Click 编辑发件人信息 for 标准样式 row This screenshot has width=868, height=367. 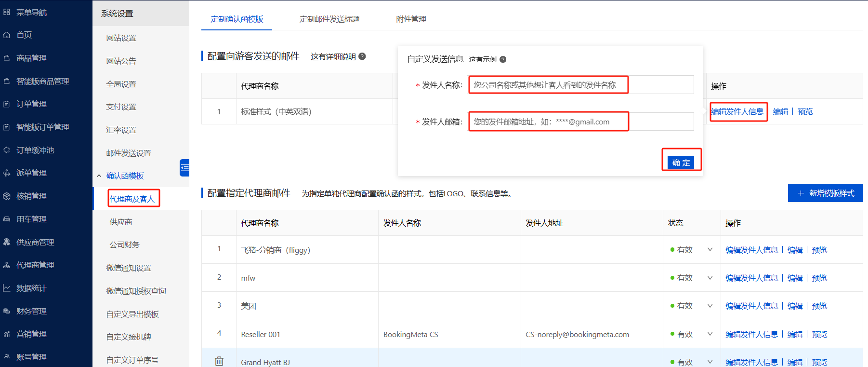pos(737,111)
